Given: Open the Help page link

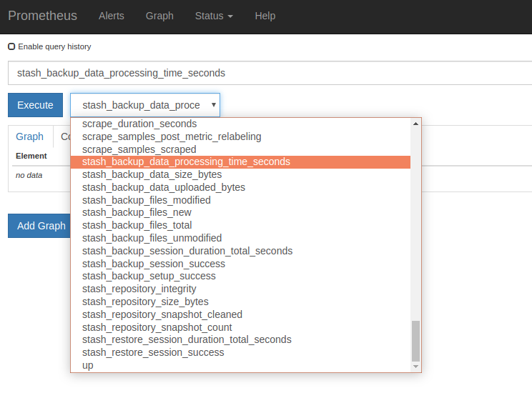Looking at the screenshot, I should coord(265,16).
